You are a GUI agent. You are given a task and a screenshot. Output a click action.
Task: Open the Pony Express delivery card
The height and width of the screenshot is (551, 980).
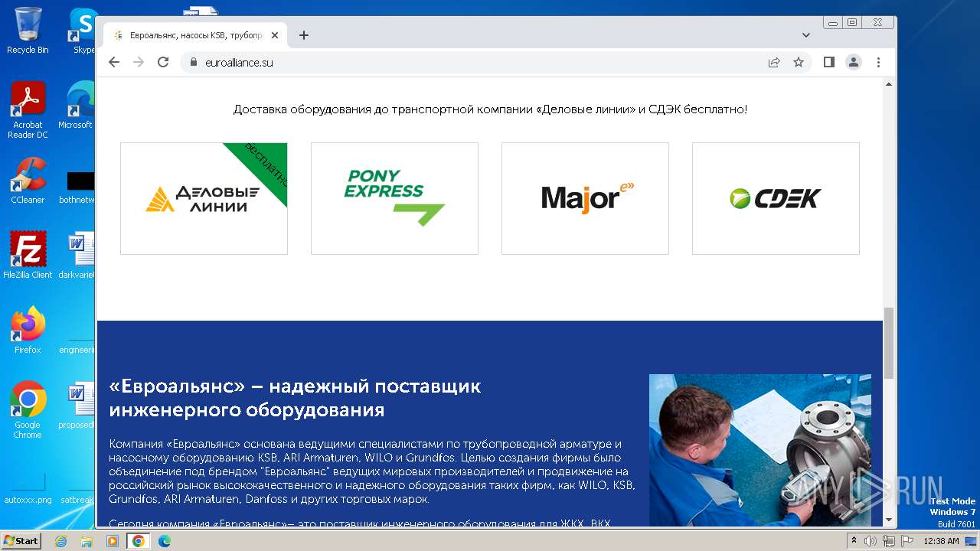click(x=394, y=198)
